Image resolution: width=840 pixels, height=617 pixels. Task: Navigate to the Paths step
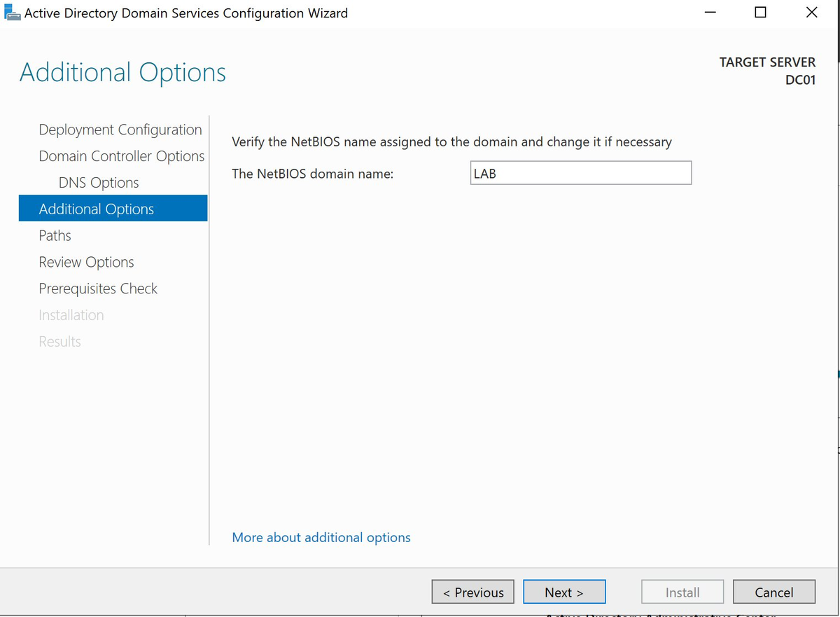[x=55, y=235]
